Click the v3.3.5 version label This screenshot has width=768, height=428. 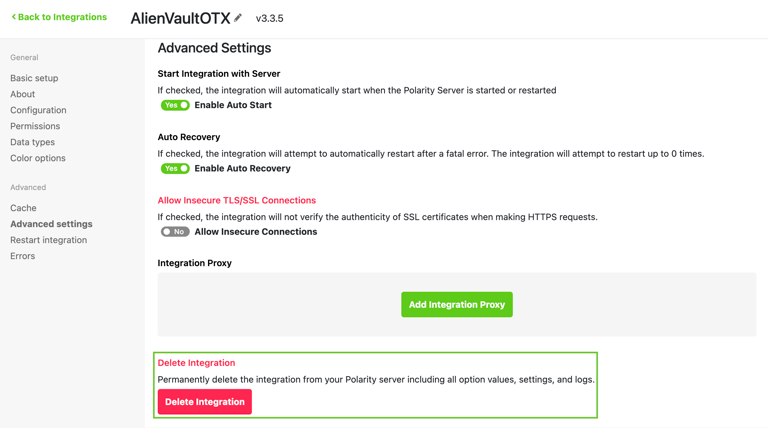pos(269,19)
